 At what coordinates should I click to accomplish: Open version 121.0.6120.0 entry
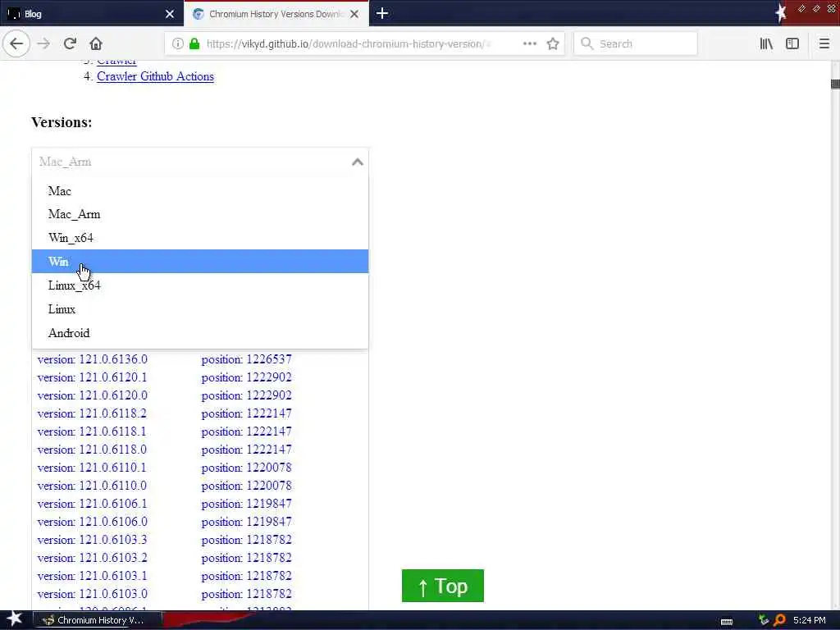click(x=92, y=395)
